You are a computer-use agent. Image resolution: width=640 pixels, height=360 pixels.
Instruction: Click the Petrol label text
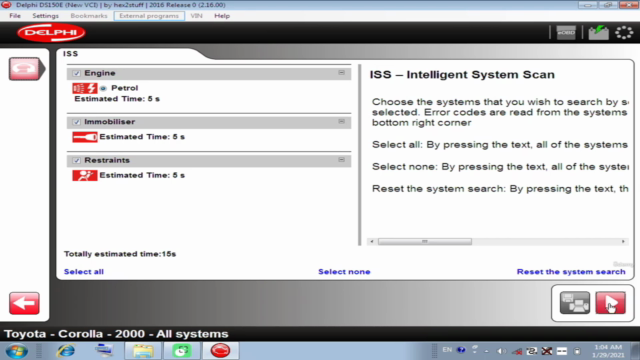click(x=124, y=88)
